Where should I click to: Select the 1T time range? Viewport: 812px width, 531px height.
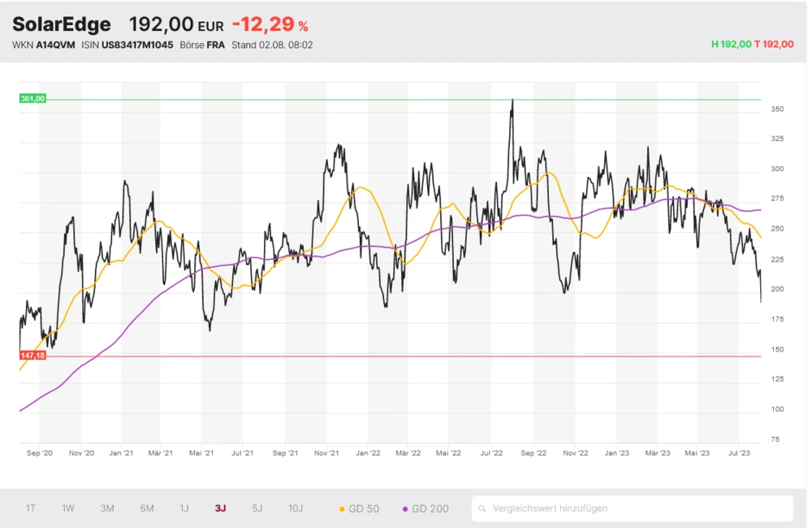pyautogui.click(x=30, y=509)
